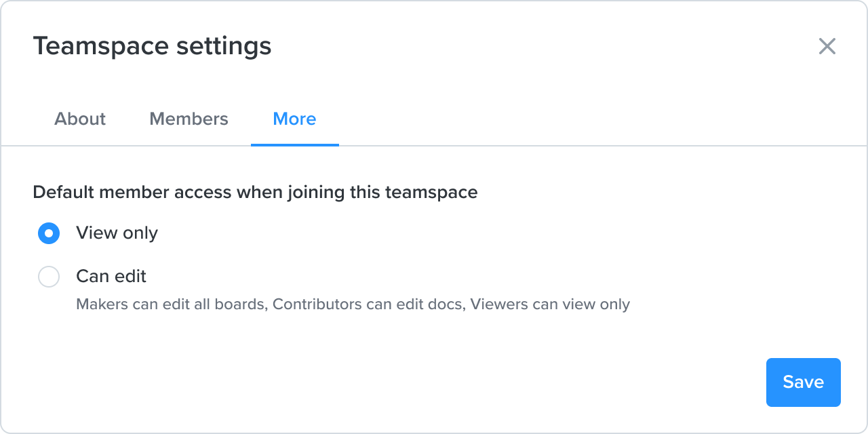Click the Teamspace settings title

point(153,46)
